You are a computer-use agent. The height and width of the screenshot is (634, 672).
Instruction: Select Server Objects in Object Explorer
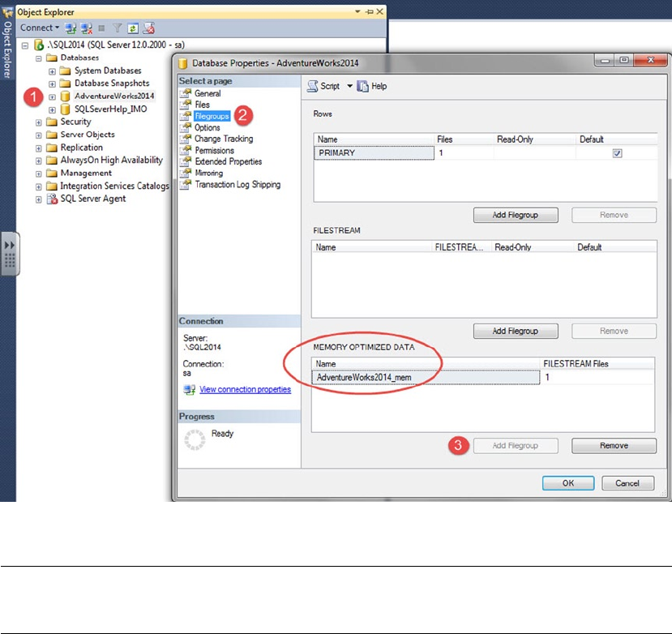pos(88,135)
